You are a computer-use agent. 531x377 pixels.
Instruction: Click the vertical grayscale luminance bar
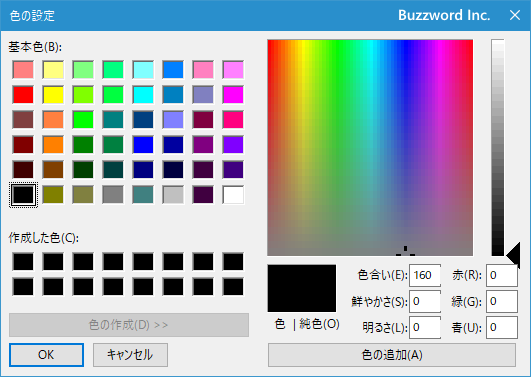[x=498, y=147]
